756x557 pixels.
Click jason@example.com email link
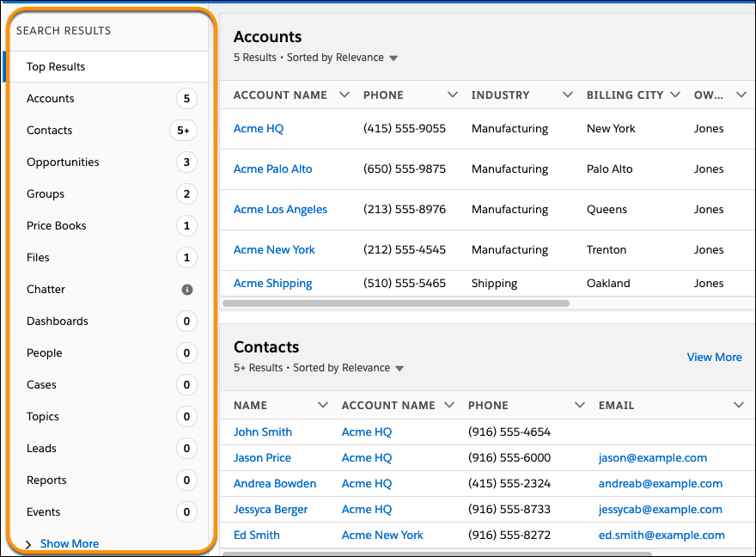(x=653, y=457)
